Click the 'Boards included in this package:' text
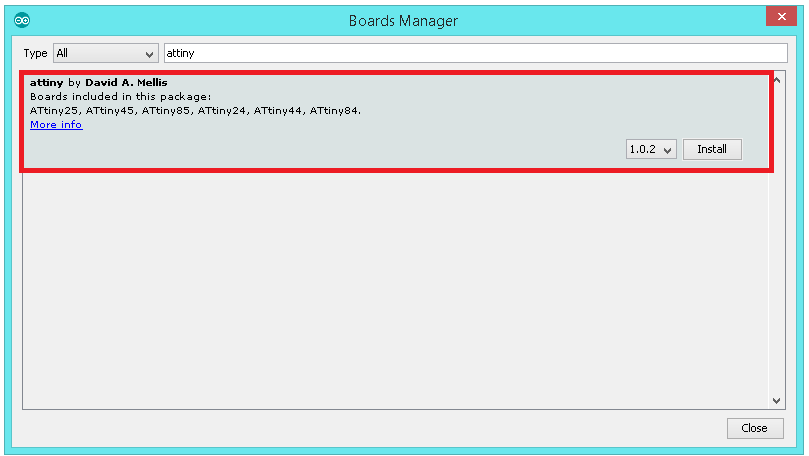Screen dimensions: 809x456 pyautogui.click(x=121, y=96)
